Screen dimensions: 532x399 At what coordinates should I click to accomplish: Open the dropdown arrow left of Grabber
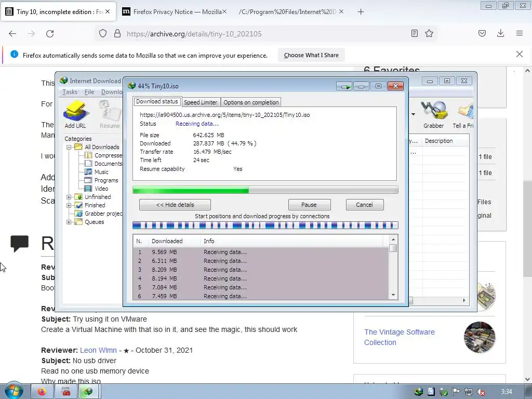click(413, 114)
